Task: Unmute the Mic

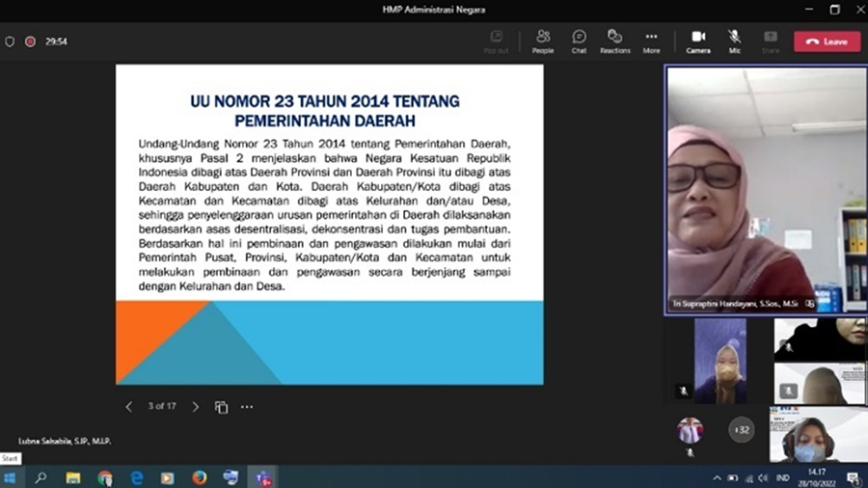Action: click(x=735, y=41)
